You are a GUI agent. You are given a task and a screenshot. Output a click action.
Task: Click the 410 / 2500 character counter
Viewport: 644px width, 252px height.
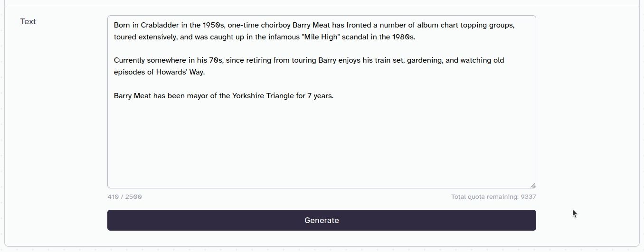124,197
